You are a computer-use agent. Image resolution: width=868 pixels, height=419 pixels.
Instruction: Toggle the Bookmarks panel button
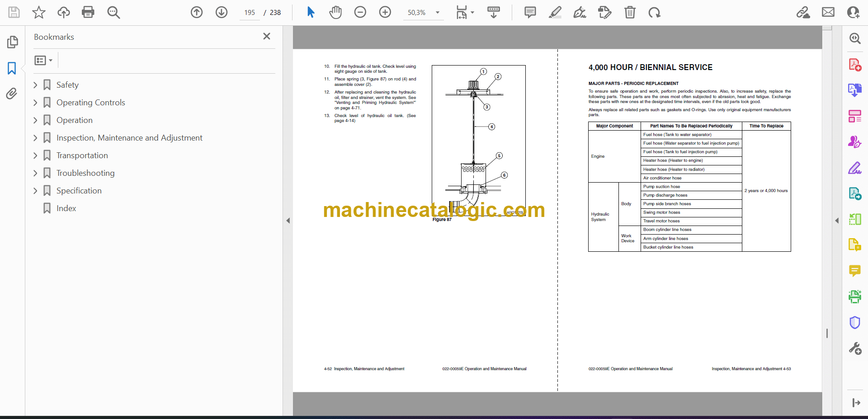tap(12, 68)
